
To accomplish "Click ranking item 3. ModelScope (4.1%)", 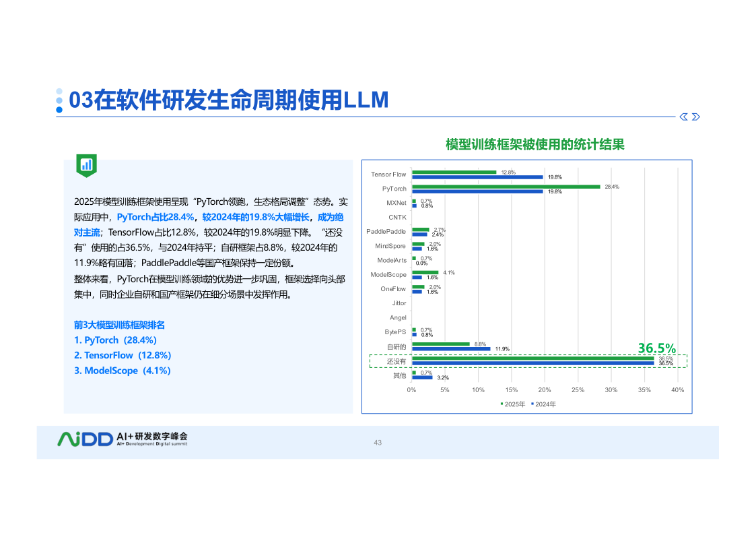I will point(123,371).
